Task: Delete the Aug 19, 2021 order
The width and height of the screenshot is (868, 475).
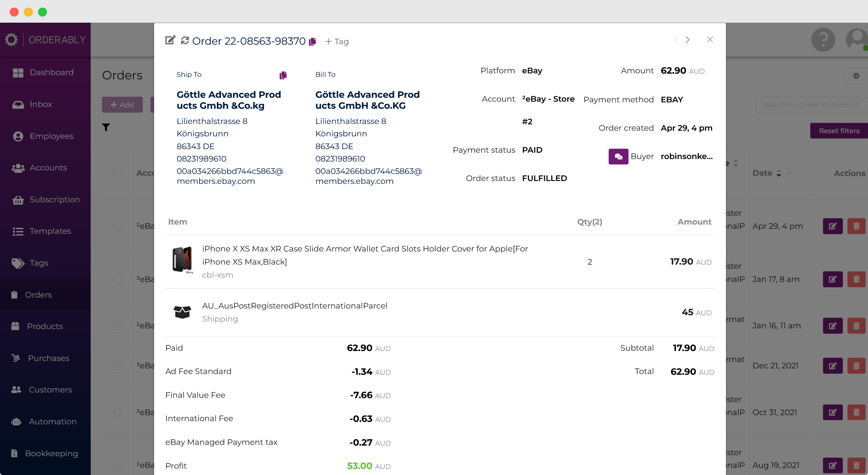Action: [x=856, y=465]
